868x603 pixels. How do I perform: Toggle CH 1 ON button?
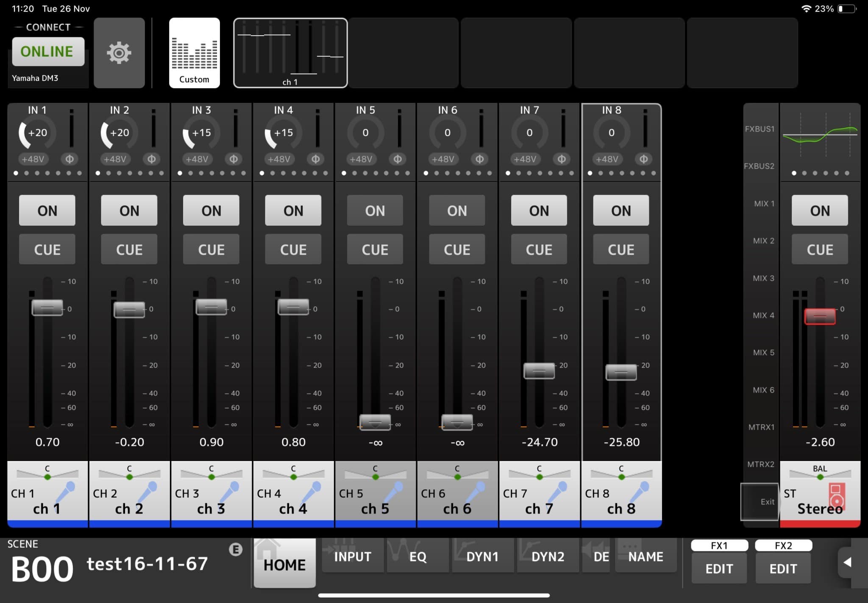click(47, 210)
